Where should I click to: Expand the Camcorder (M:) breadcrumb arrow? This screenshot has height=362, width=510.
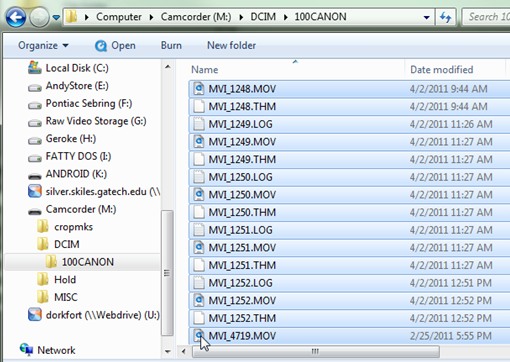[x=241, y=17]
